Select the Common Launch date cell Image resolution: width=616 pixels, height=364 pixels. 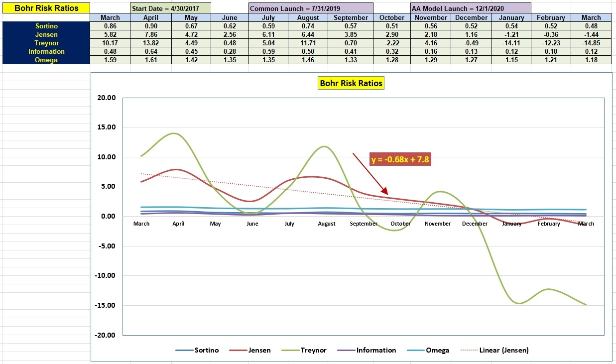311,8
